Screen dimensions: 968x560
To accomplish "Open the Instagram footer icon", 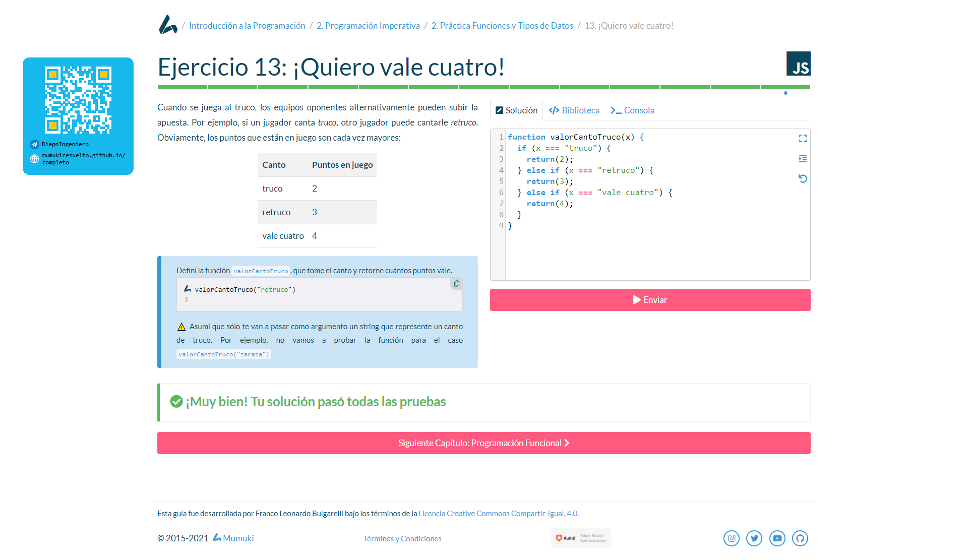I will pos(732,538).
